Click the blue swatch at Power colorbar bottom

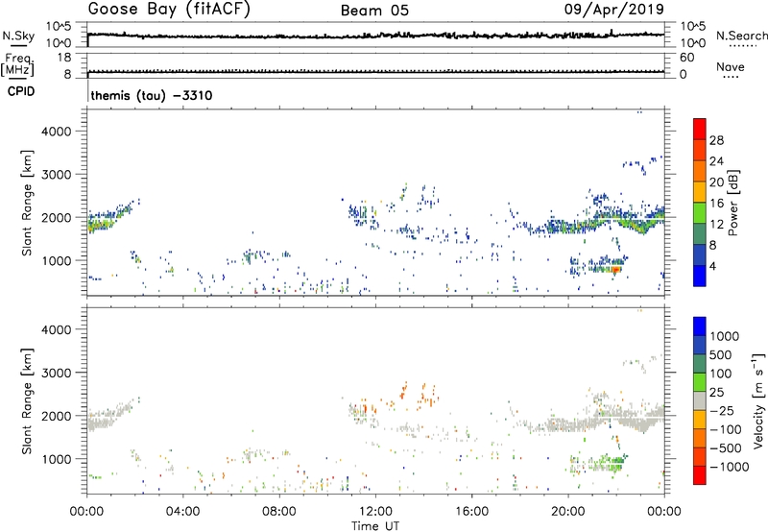700,276
